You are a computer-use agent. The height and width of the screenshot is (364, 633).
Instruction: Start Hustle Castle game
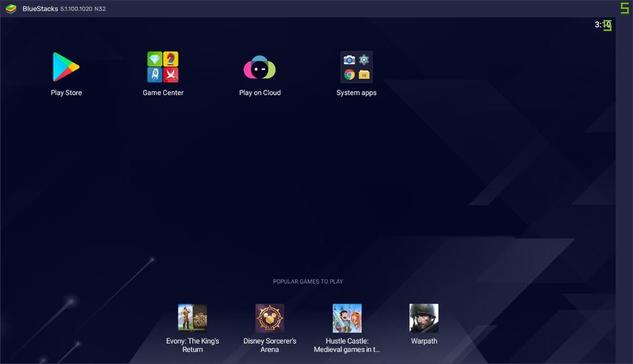347,318
